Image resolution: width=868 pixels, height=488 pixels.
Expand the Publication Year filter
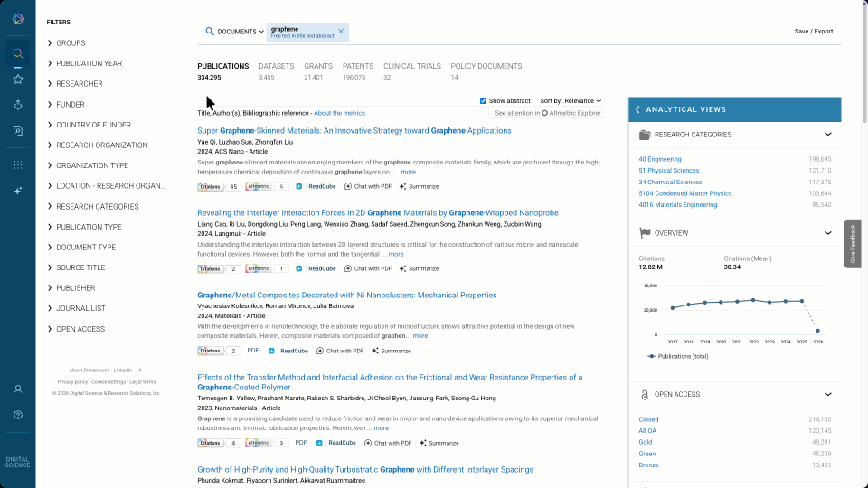pos(89,63)
